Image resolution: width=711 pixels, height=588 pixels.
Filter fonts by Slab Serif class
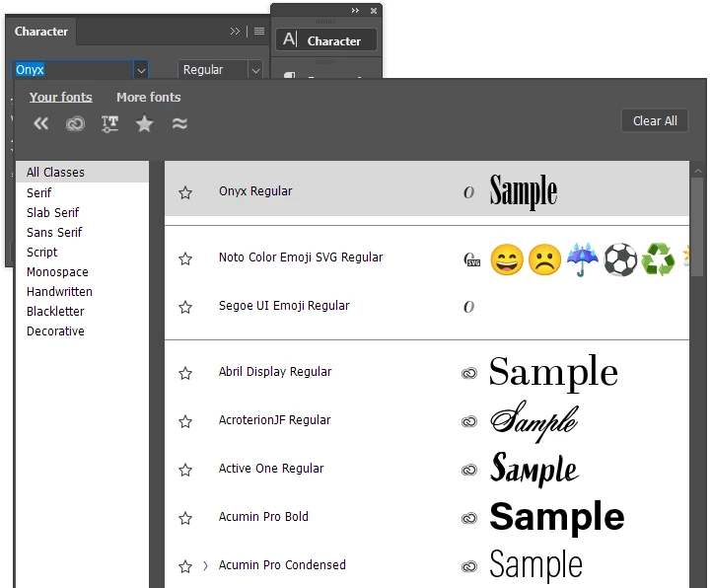[52, 212]
